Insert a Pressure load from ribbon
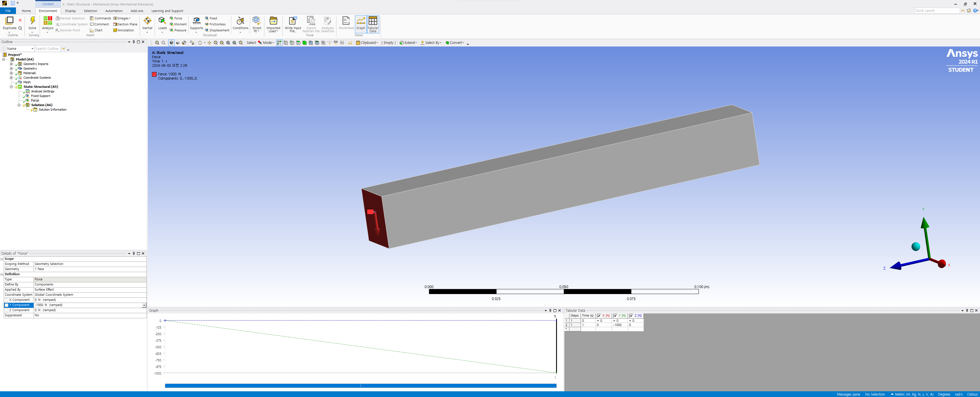 (x=178, y=31)
